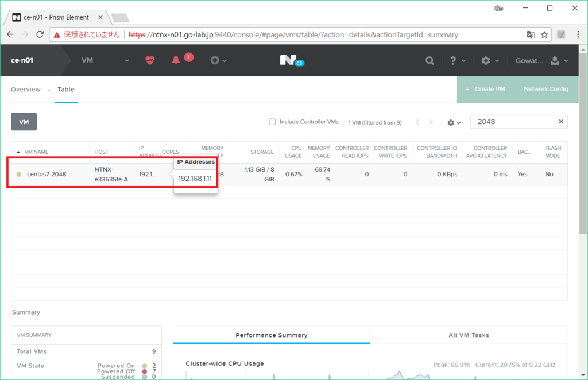
Task: Click the Nutanix CE logo
Action: coord(292,60)
